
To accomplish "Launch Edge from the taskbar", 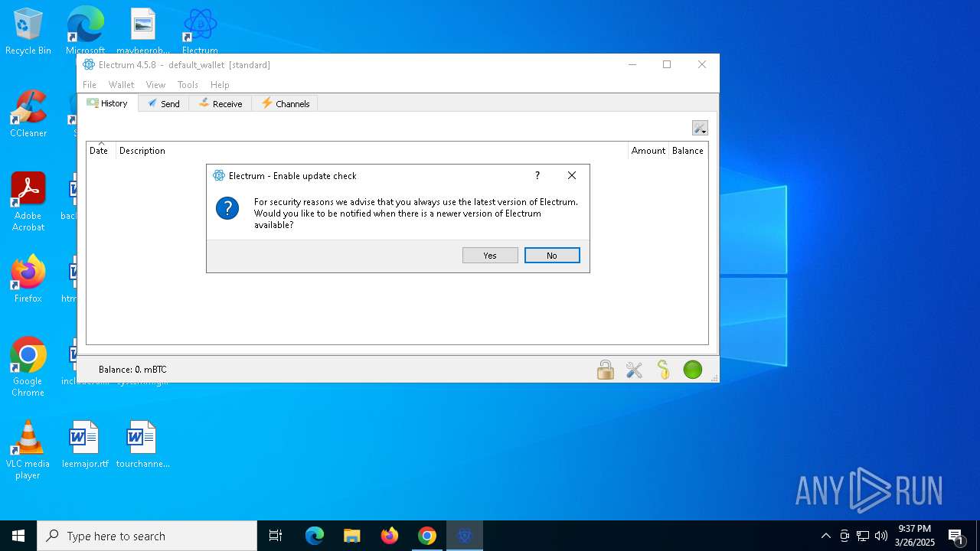I will pos(315,536).
